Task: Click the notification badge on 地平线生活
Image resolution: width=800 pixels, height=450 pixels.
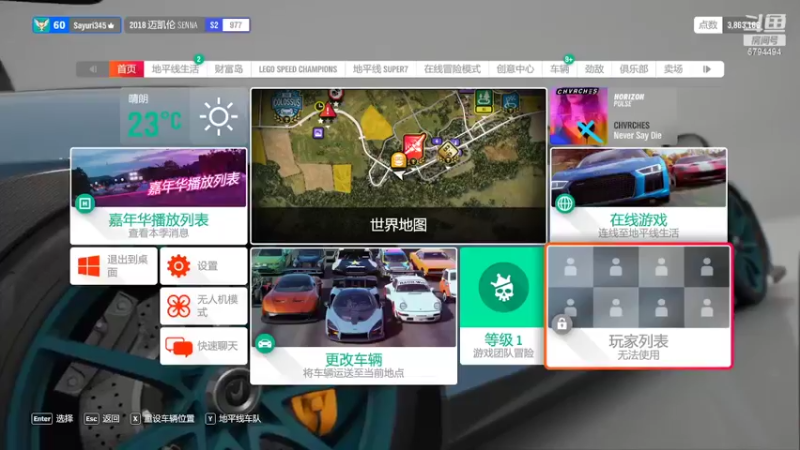Action: click(x=199, y=59)
